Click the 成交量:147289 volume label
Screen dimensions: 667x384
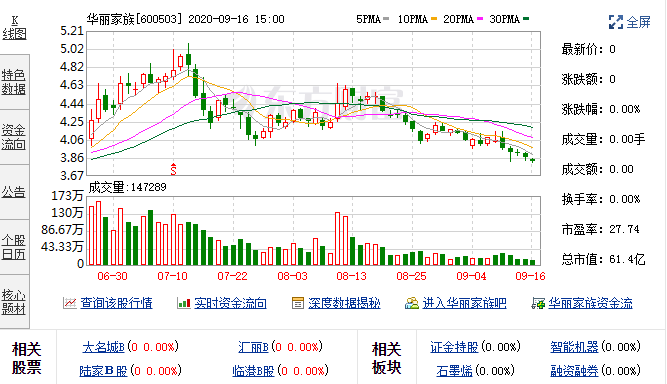click(127, 187)
